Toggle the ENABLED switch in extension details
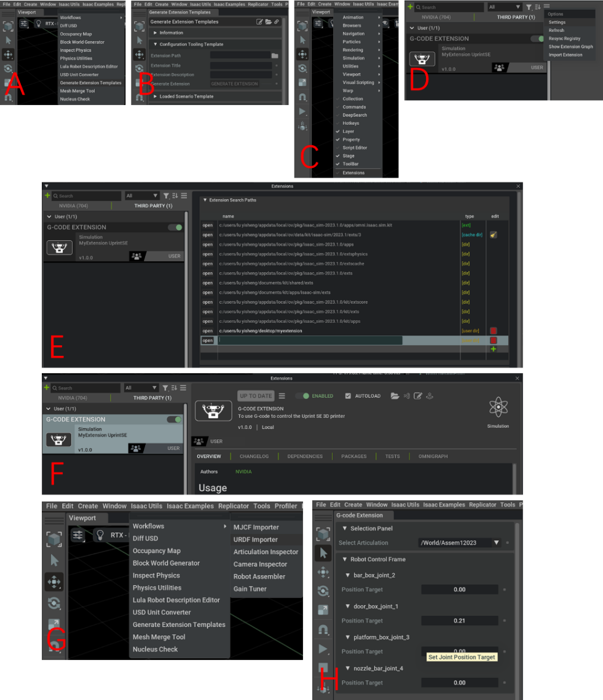 pyautogui.click(x=302, y=396)
